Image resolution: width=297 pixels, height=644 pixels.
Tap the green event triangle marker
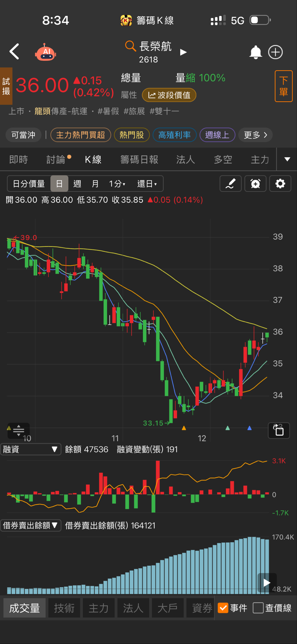click(227, 428)
